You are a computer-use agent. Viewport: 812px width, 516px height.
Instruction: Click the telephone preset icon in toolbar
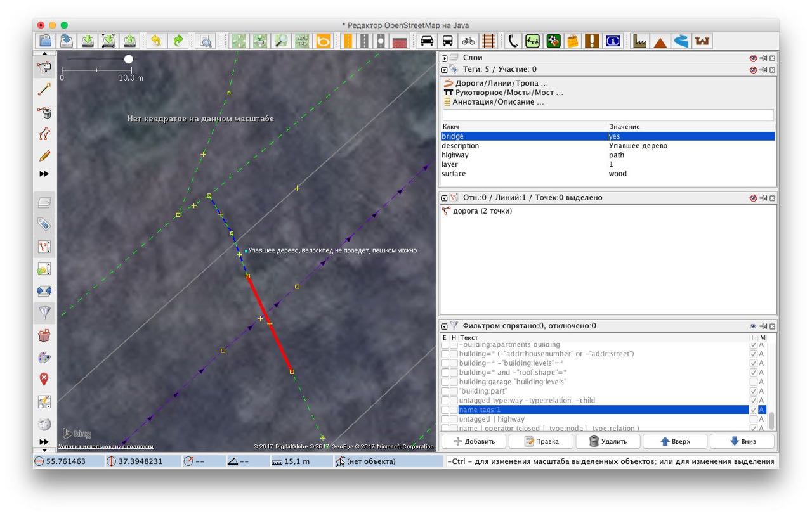click(513, 41)
